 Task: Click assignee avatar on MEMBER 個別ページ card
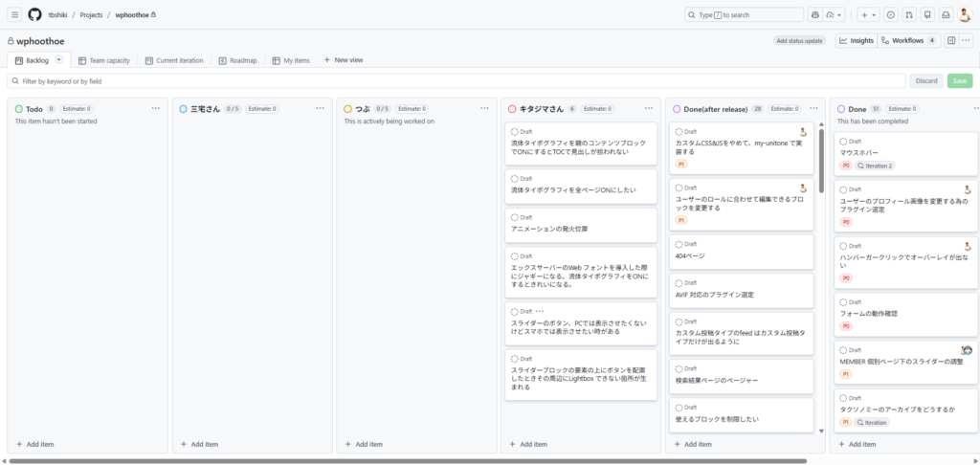tap(967, 350)
